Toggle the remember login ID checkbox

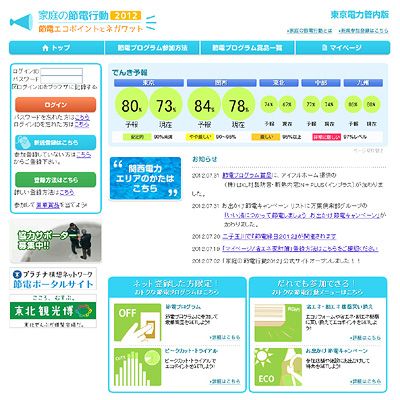click(14, 87)
